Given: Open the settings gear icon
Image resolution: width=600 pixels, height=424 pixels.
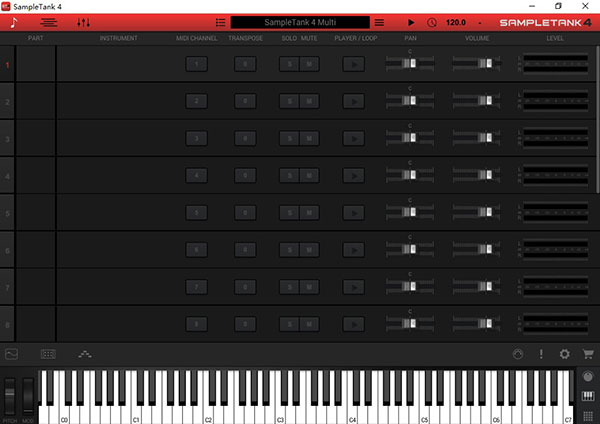Looking at the screenshot, I should pyautogui.click(x=564, y=354).
